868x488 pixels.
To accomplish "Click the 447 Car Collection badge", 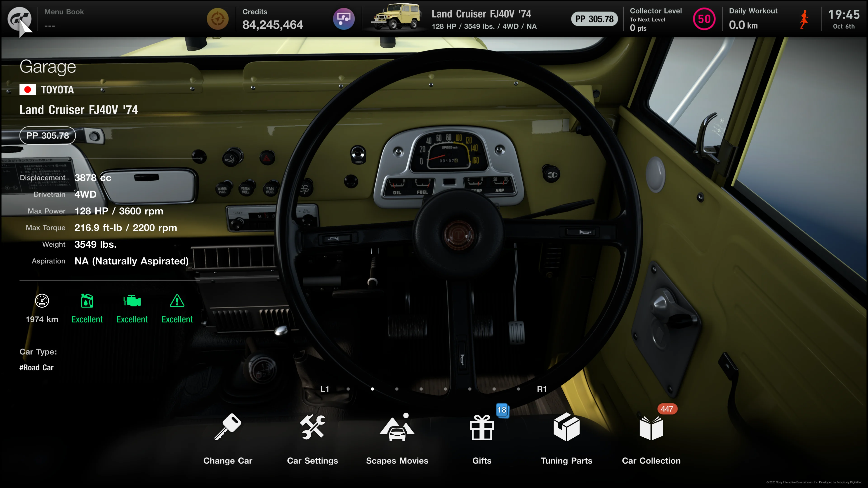I will point(667,409).
